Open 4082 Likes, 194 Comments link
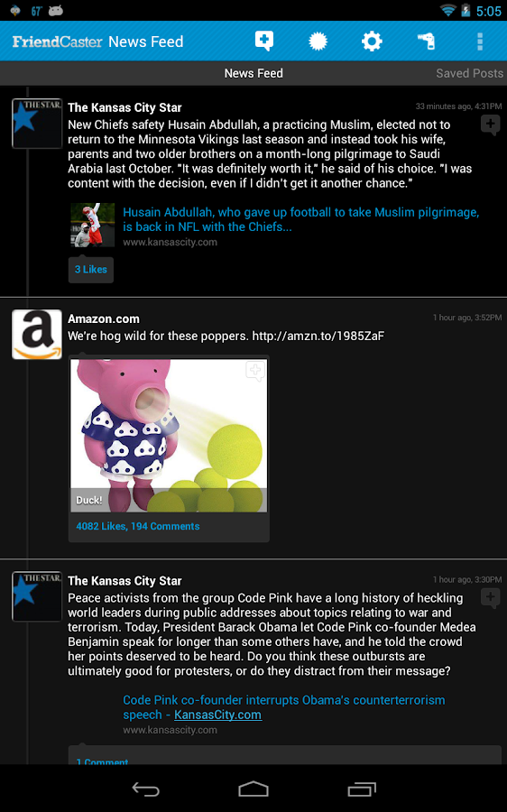 138,526
